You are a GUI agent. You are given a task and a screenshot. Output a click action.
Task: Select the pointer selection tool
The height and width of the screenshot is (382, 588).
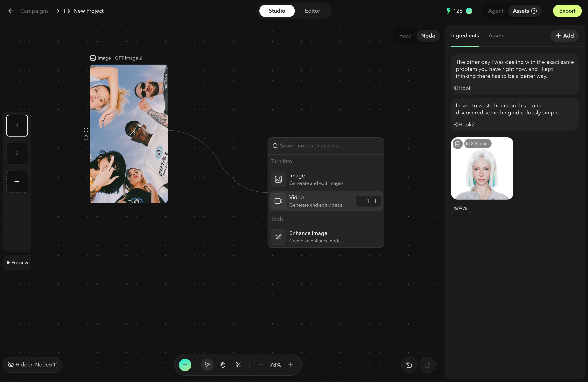coord(207,365)
